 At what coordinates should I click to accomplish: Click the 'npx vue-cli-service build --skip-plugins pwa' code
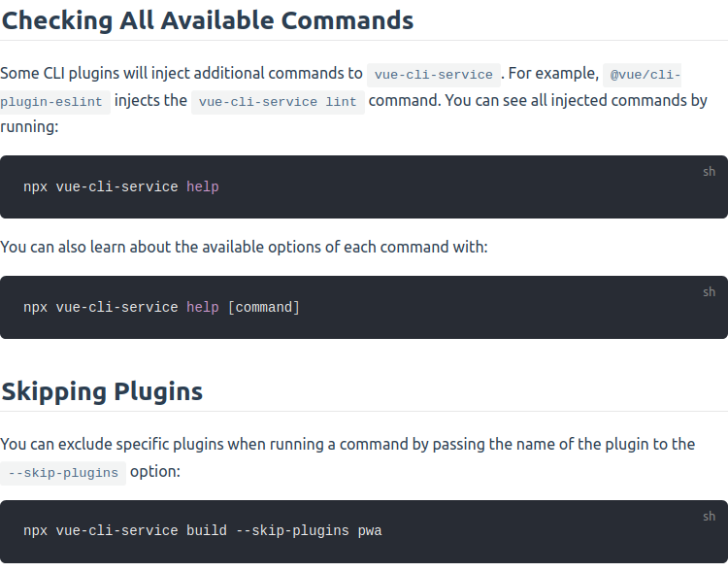[203, 530]
